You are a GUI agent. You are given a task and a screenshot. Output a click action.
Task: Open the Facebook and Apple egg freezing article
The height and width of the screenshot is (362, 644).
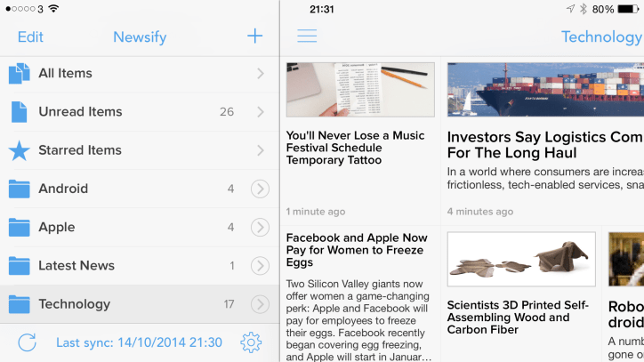click(357, 250)
